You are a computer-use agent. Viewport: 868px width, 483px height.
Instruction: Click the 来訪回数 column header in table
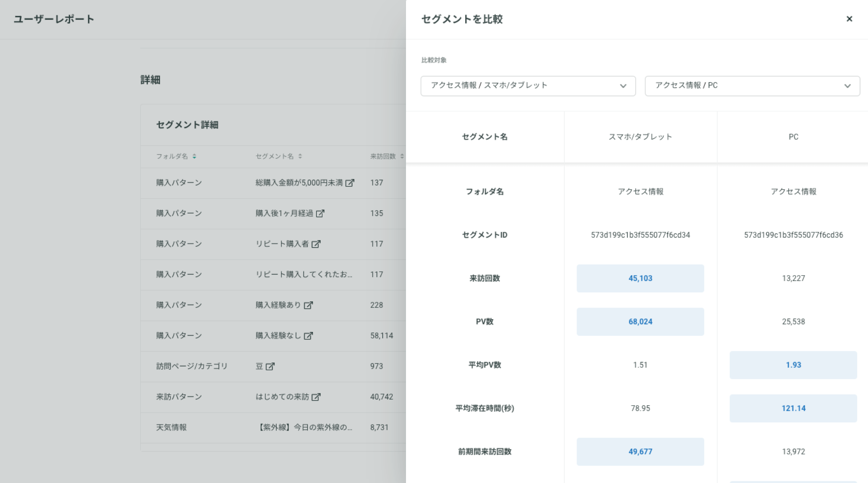pos(383,156)
